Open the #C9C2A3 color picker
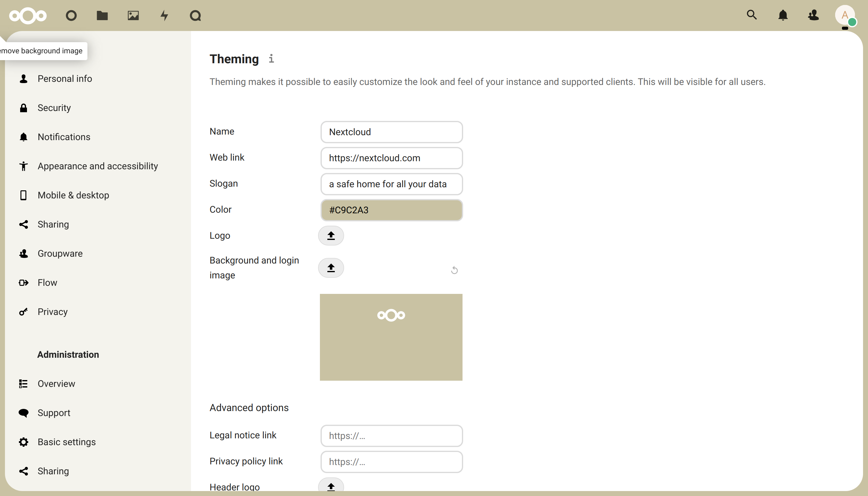The height and width of the screenshot is (496, 868). 392,210
